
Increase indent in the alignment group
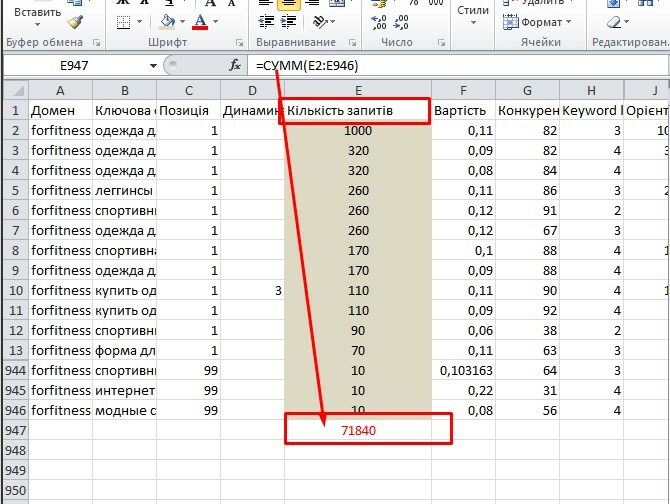click(288, 21)
